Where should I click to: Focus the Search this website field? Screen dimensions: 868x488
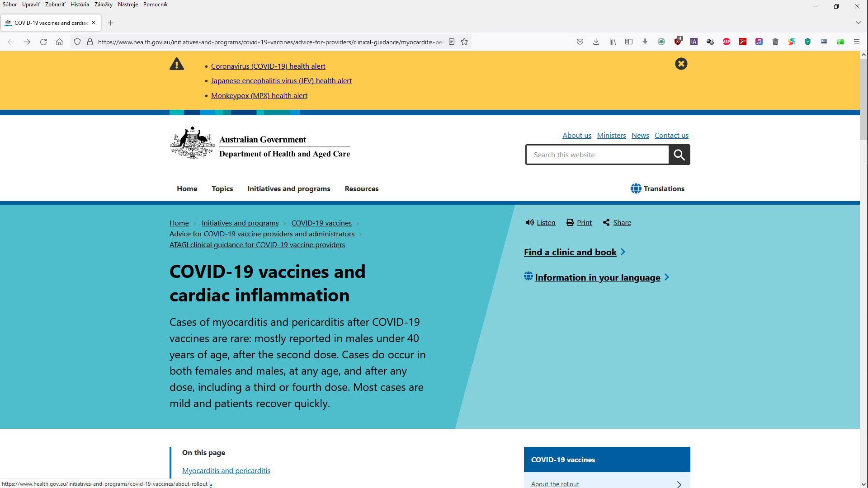pos(597,155)
